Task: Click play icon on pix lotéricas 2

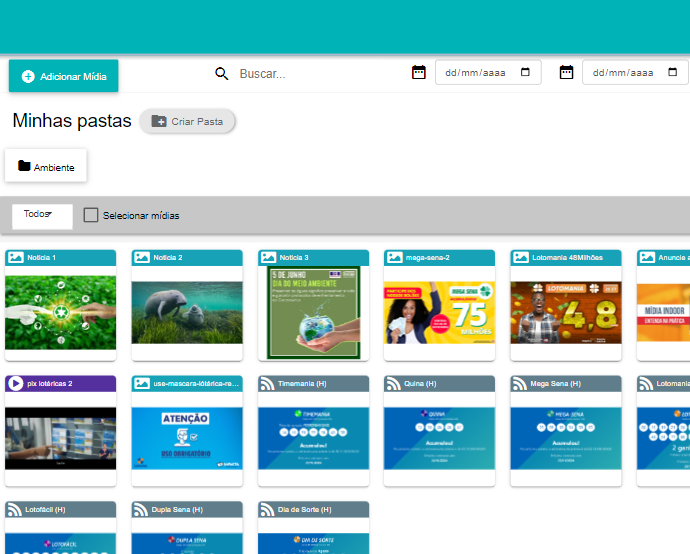Action: point(16,383)
